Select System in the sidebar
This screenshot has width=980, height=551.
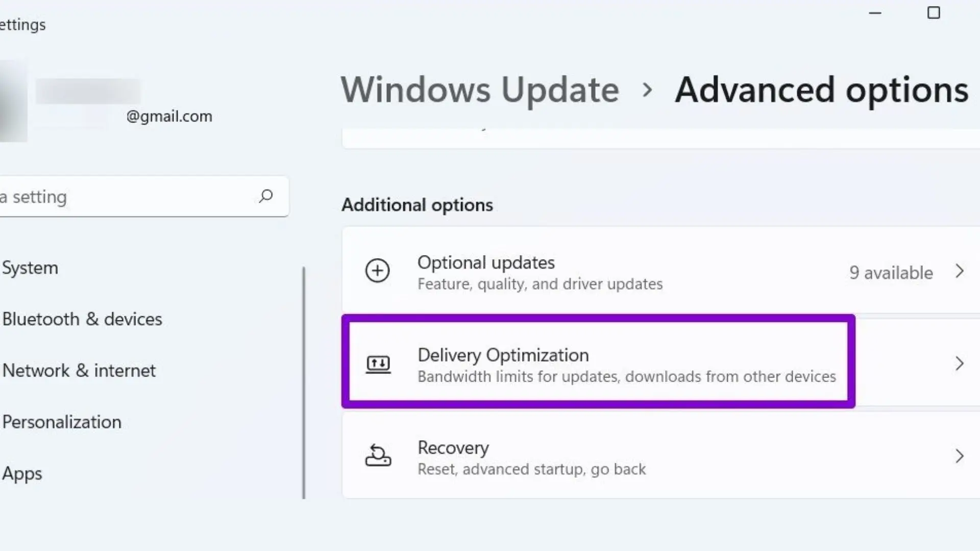31,268
